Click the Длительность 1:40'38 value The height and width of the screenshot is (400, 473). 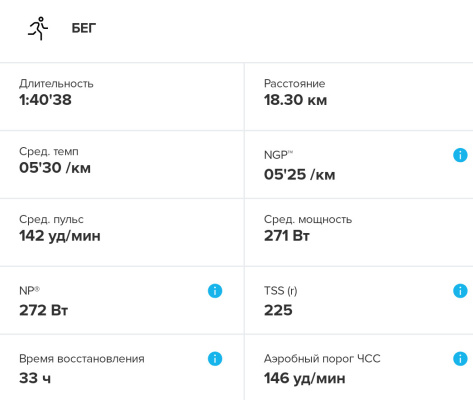45,100
